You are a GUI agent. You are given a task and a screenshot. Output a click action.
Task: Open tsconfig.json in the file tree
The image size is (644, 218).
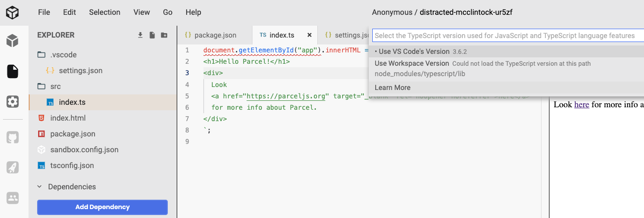click(x=72, y=166)
